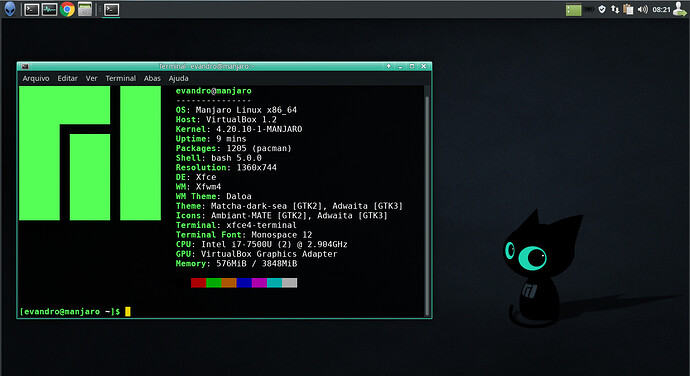Open the task manager pulse-graph launcher
The image size is (690, 376).
pos(49,9)
